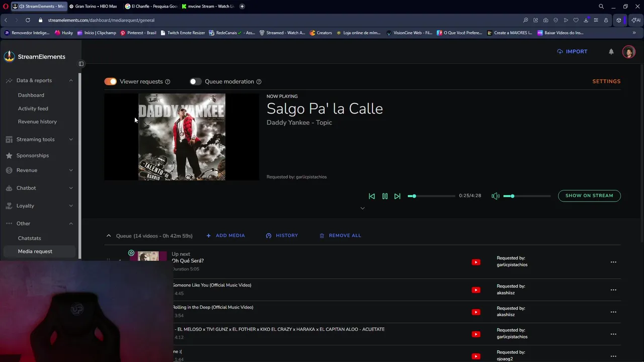Viewport: 644px width, 362px height.
Task: Click 'Someone Like You (Official Music Video)' title
Action: tap(212, 285)
